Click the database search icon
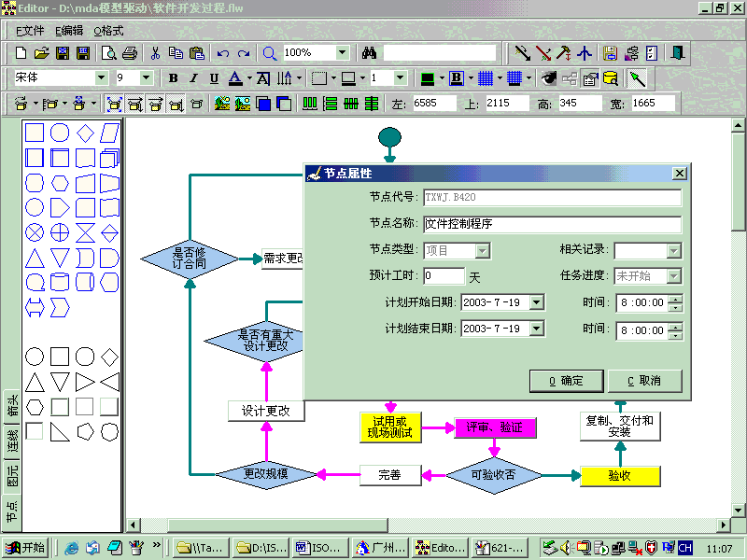Image resolution: width=747 pixels, height=560 pixels. 611,78
